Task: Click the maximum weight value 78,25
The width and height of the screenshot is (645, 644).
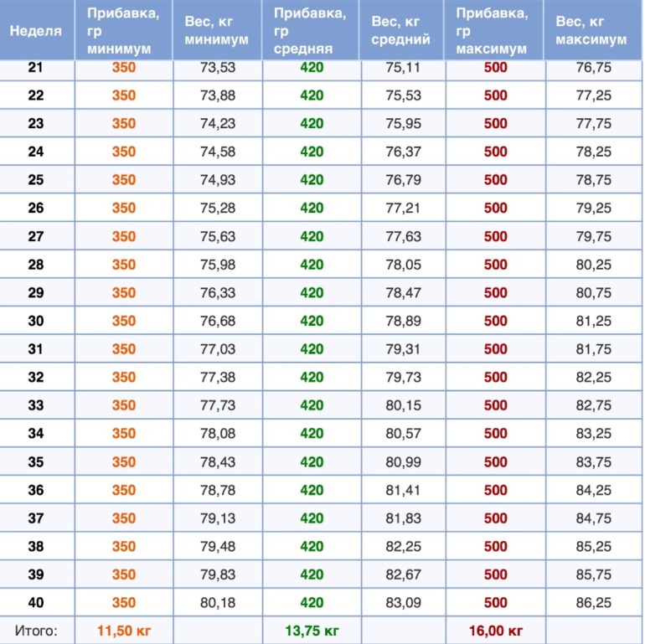Action: 593,152
